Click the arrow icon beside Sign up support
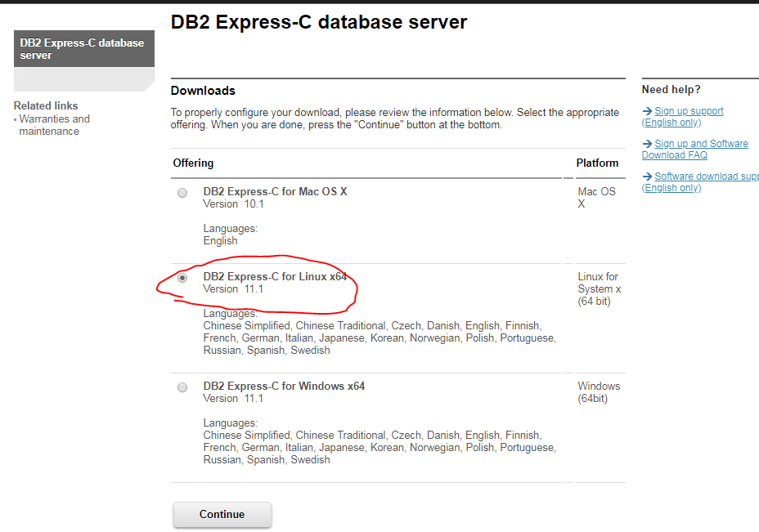The height and width of the screenshot is (532, 759). pyautogui.click(x=646, y=110)
